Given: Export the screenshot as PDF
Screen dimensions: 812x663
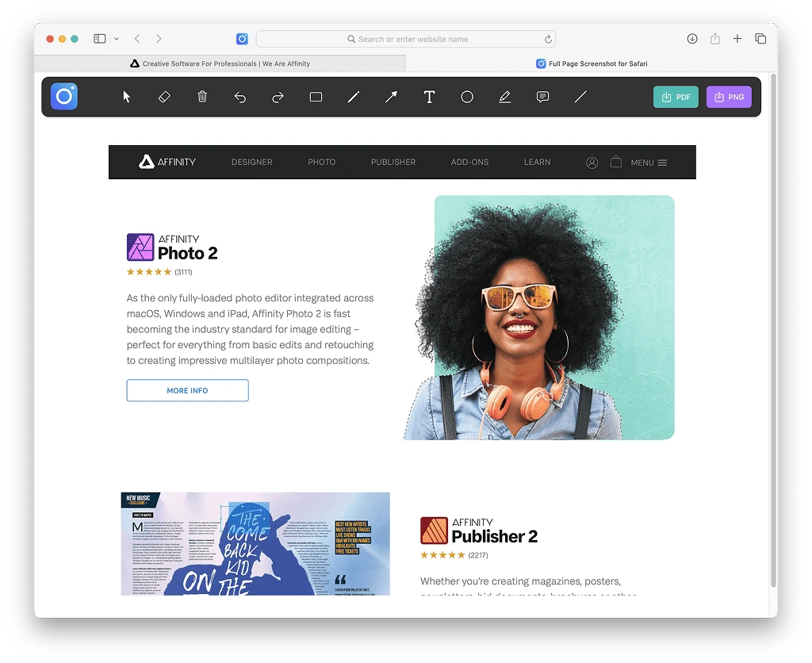Looking at the screenshot, I should [x=676, y=97].
